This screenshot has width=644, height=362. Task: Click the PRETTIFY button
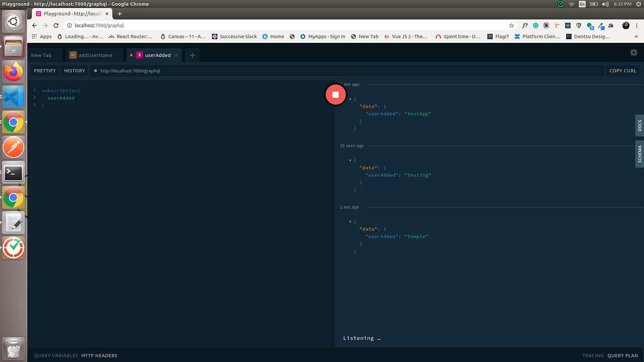click(45, 70)
